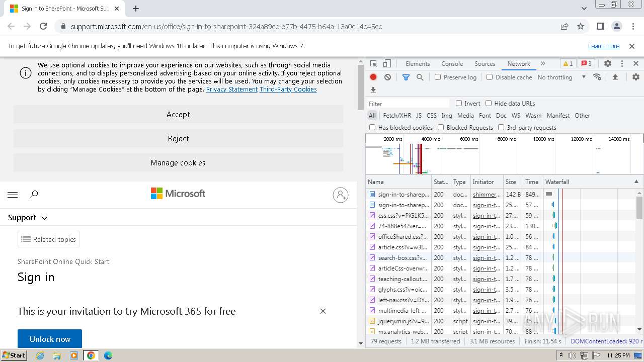The image size is (644, 362).
Task: Open a new browser tab
Action: pos(136,9)
